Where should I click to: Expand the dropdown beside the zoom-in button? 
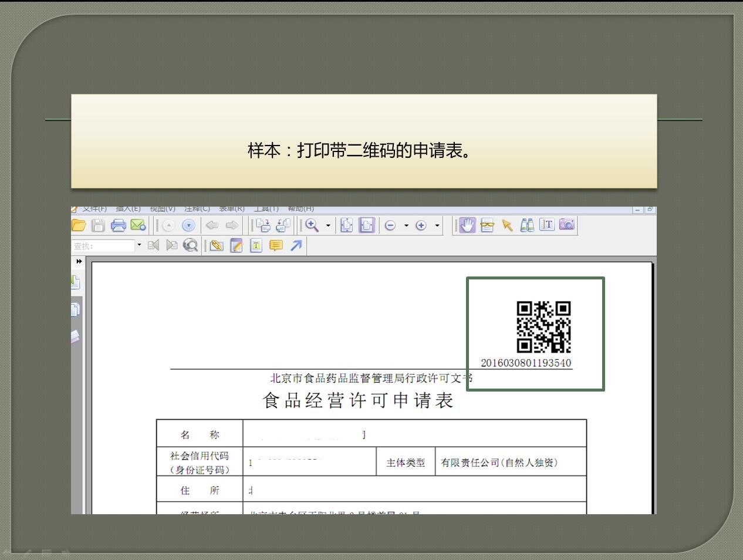click(x=437, y=225)
